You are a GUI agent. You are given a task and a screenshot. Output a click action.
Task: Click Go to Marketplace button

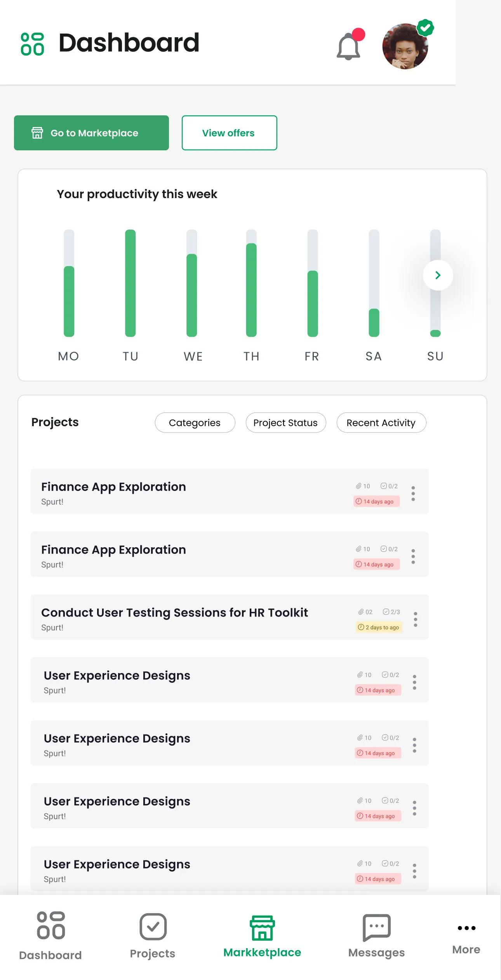coord(91,133)
